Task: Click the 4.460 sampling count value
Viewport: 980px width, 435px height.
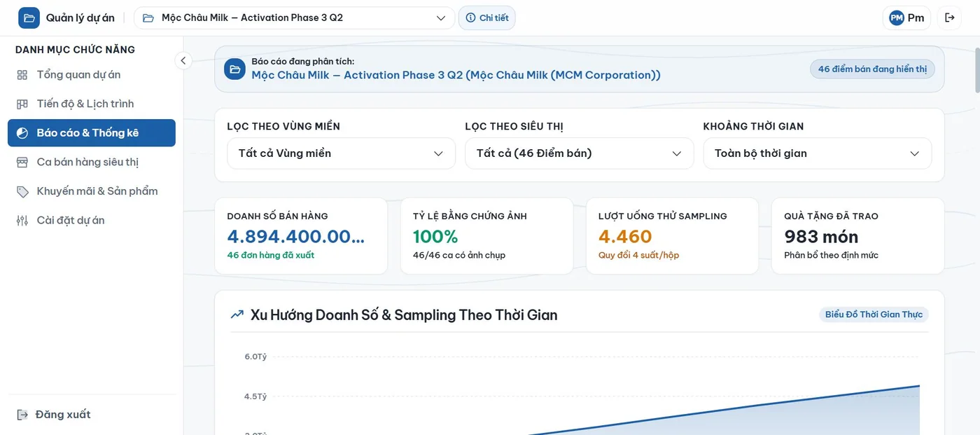Action: [625, 237]
